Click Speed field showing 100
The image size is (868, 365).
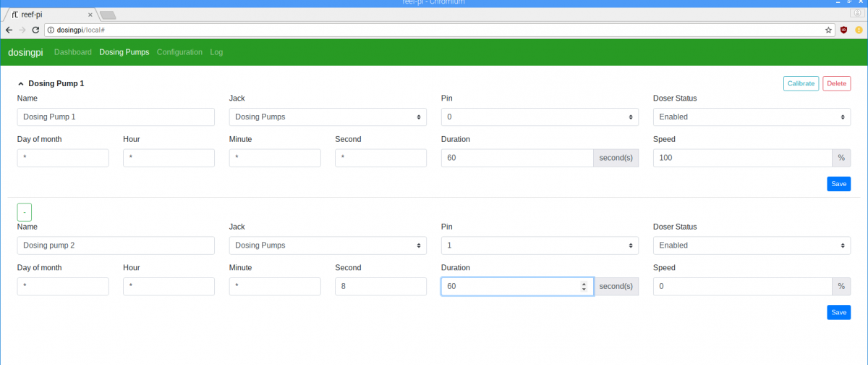(x=743, y=158)
